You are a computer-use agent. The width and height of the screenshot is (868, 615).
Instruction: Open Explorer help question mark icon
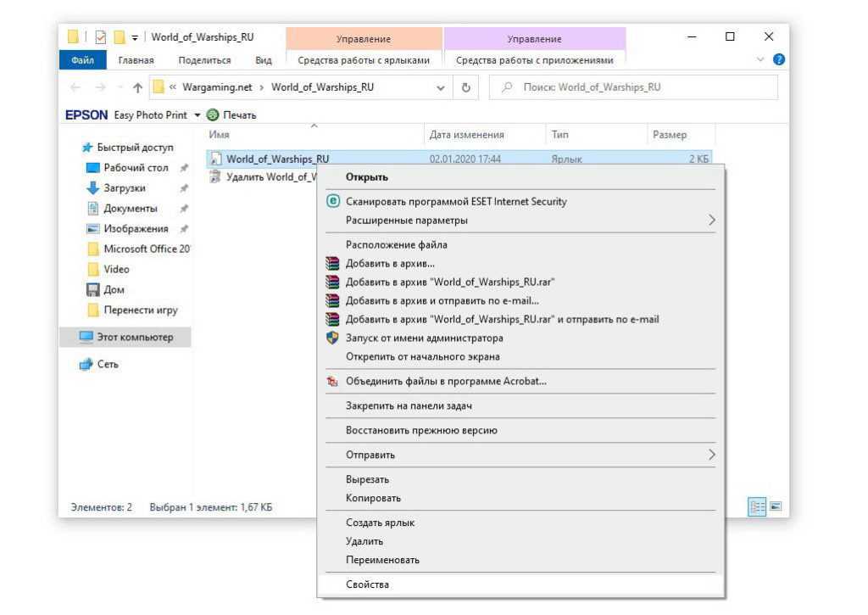[778, 59]
